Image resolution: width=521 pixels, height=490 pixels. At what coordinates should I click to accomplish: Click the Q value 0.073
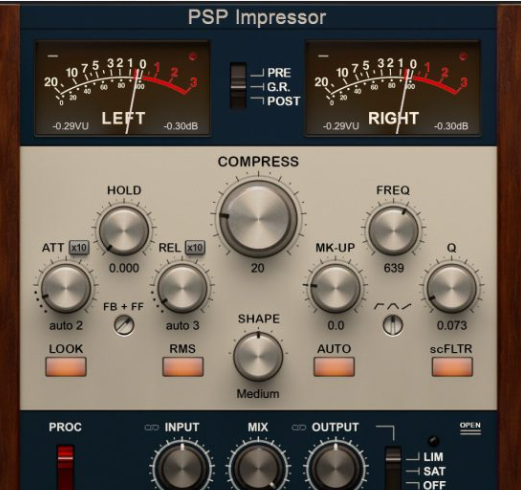(x=452, y=326)
